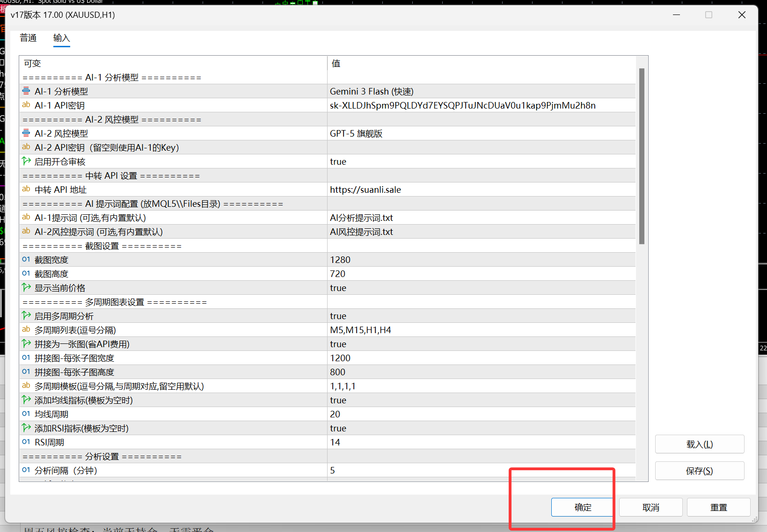
Task: Reset inputs using the 重置 button
Action: 718,507
